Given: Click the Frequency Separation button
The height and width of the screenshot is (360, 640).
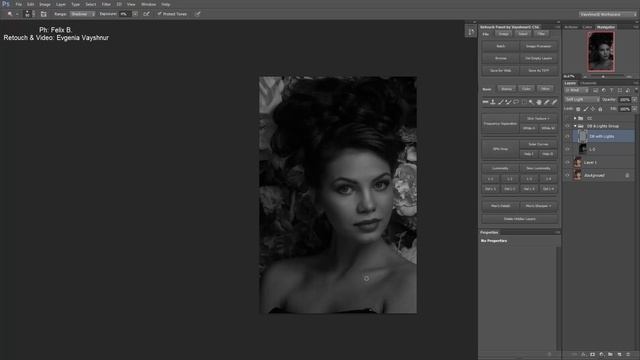Looking at the screenshot, I should tap(500, 123).
